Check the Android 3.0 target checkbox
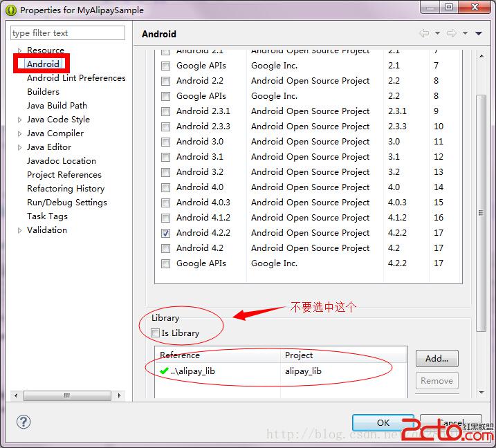Viewport: 496px width, 448px height. (x=165, y=142)
